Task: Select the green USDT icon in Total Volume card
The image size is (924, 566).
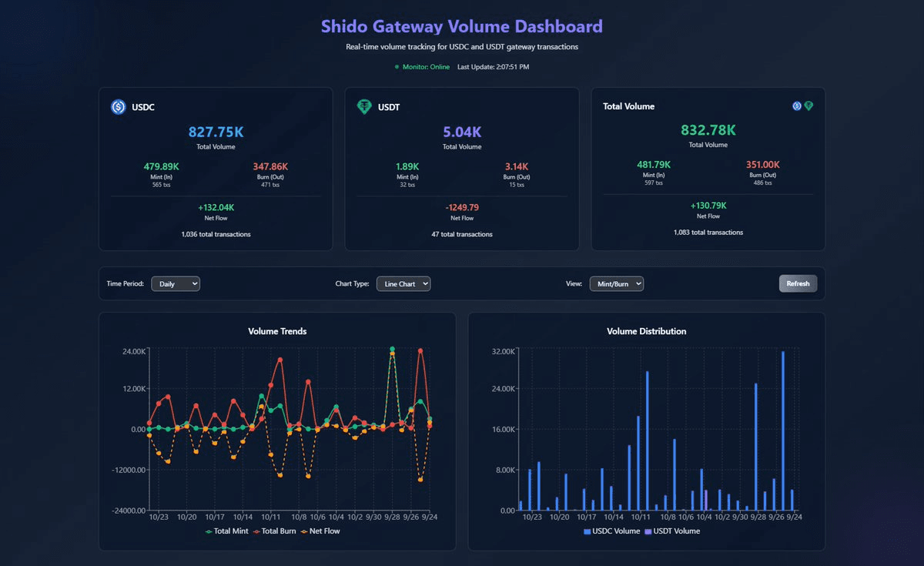Action: (x=808, y=105)
